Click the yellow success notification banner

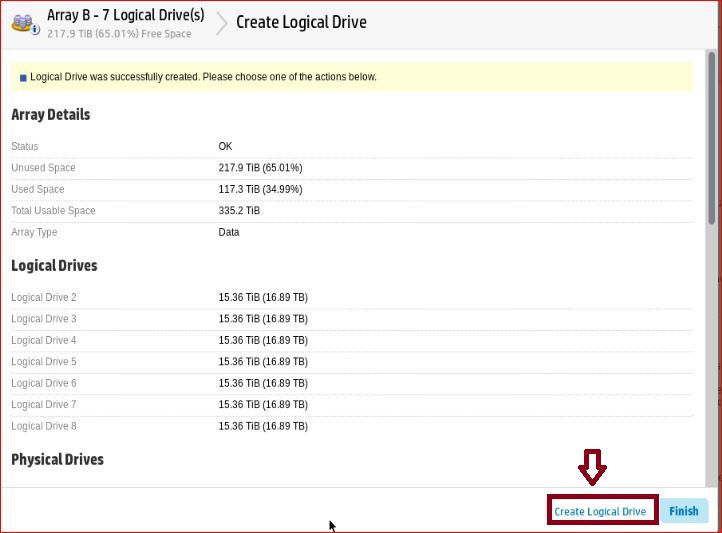pos(350,77)
